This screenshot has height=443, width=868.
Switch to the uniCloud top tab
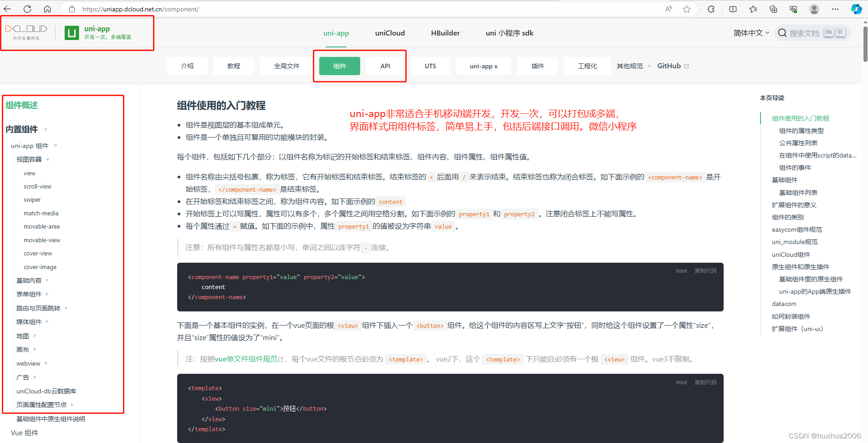(x=390, y=33)
